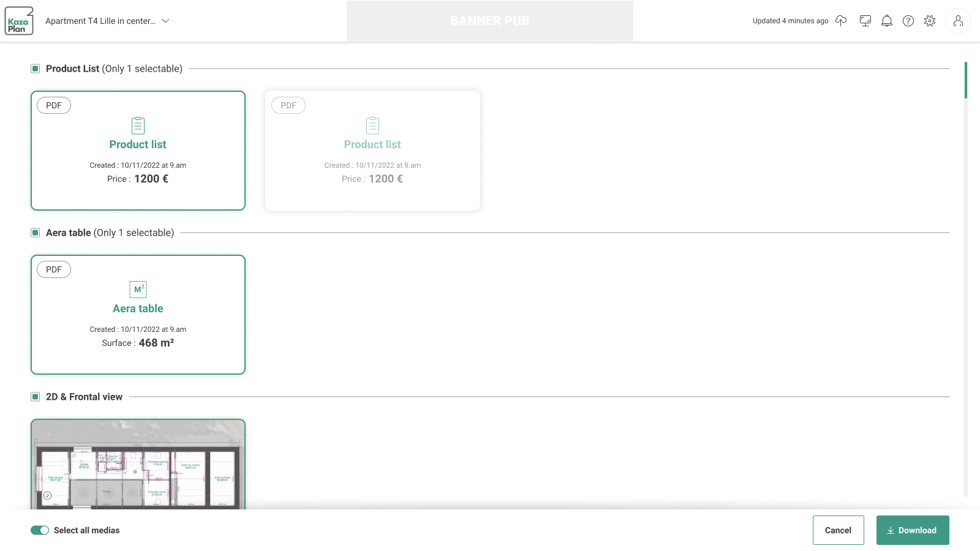Select the Aera table PDF card
The image size is (980, 551).
tap(138, 315)
